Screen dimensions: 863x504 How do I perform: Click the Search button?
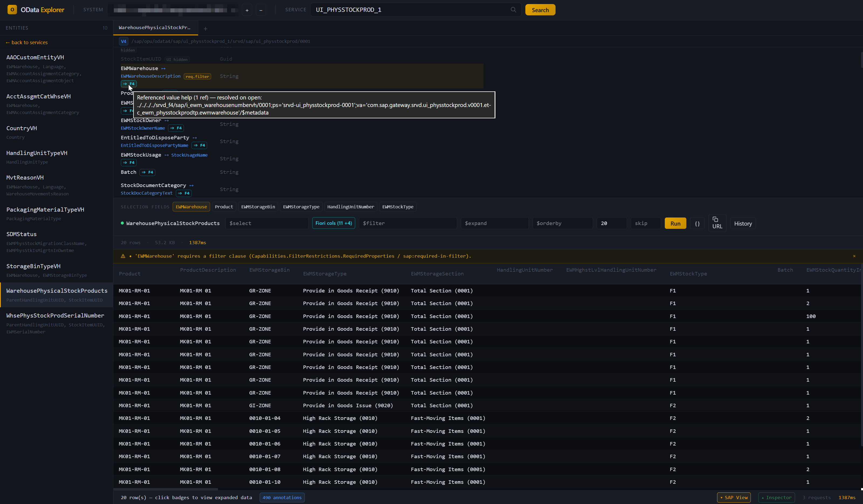pyautogui.click(x=540, y=10)
